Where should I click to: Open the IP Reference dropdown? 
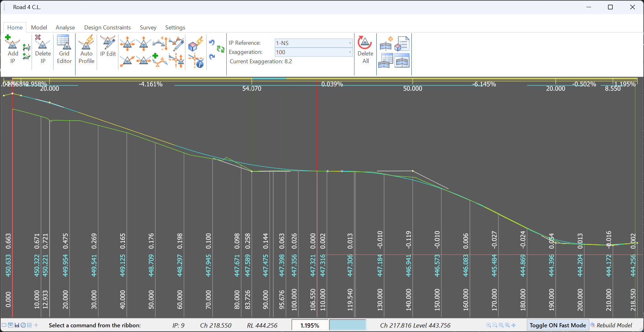point(350,43)
